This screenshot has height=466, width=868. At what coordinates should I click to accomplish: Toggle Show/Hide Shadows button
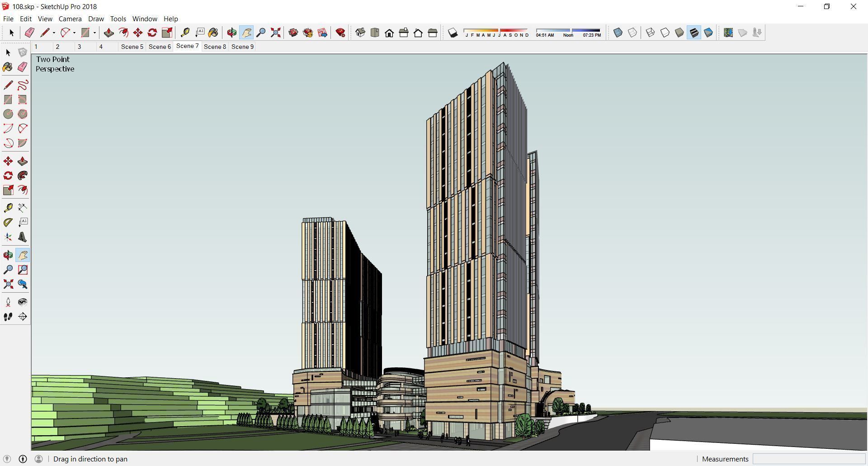(x=453, y=33)
